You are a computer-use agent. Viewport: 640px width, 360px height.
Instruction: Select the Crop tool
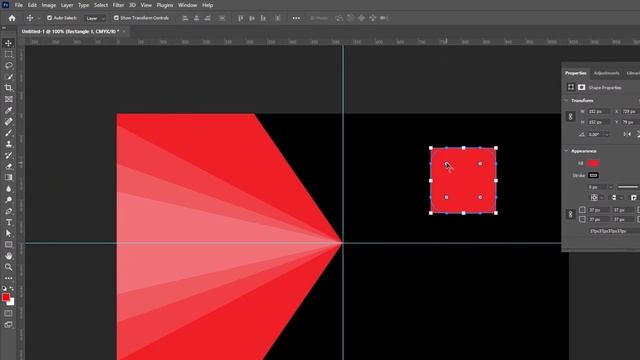[8, 88]
